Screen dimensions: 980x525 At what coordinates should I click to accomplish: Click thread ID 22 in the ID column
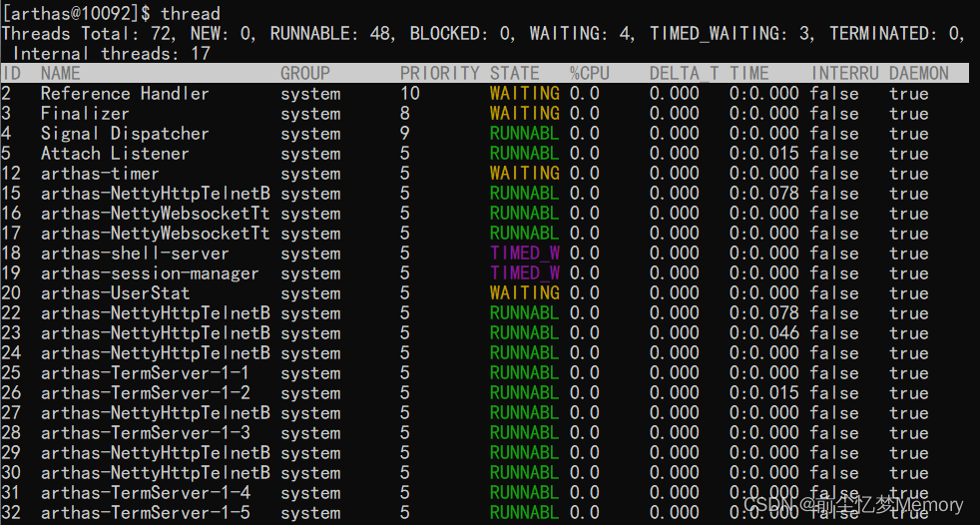11,313
